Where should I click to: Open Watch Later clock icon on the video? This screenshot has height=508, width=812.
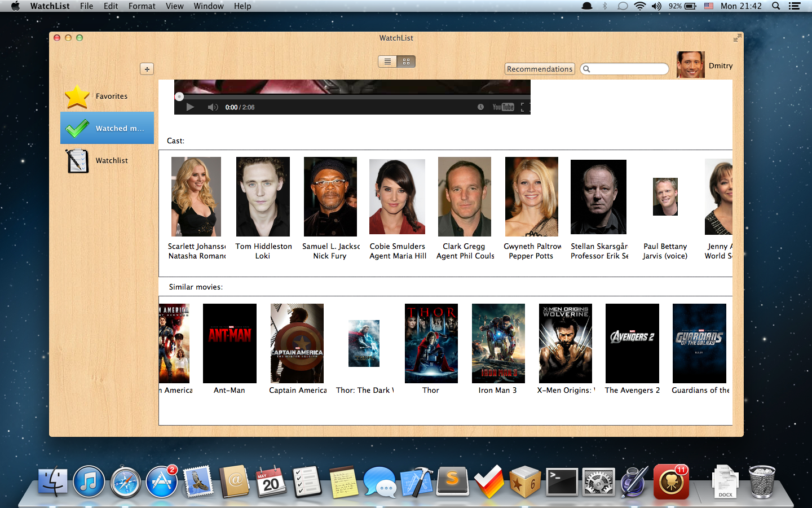pyautogui.click(x=480, y=107)
